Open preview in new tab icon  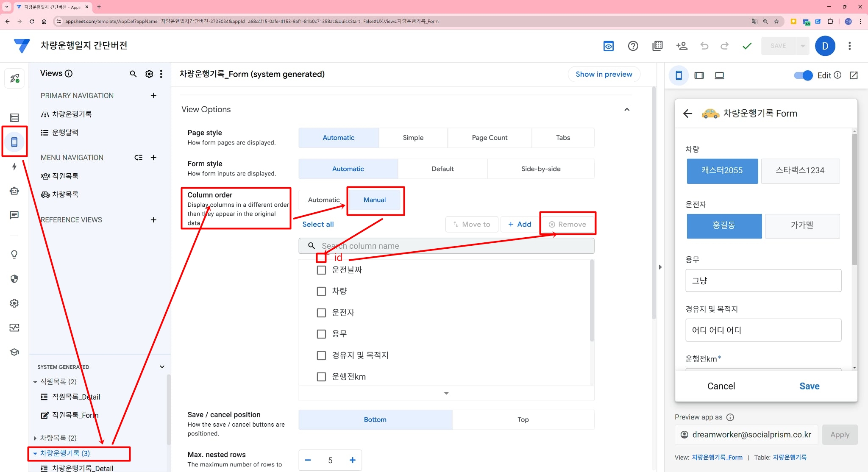tap(854, 75)
